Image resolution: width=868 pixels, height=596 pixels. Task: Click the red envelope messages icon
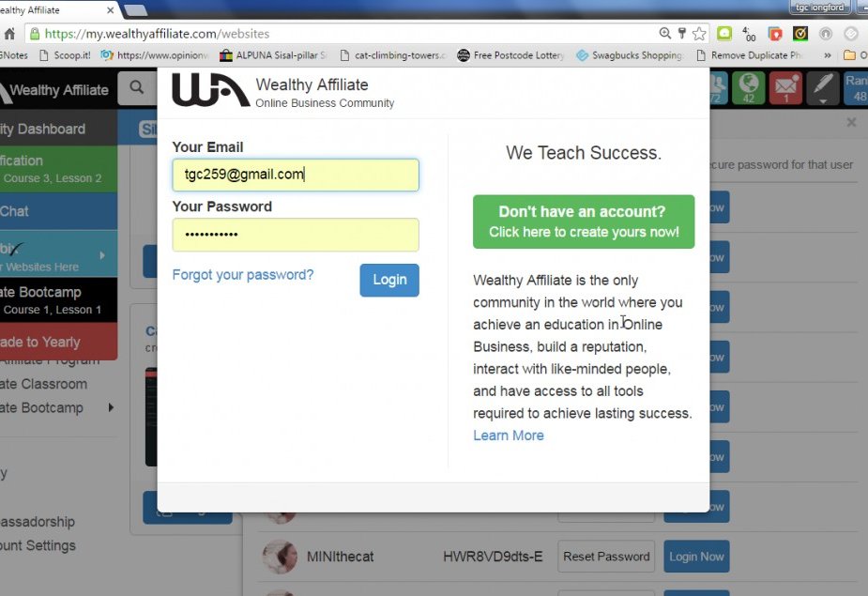pyautogui.click(x=785, y=88)
